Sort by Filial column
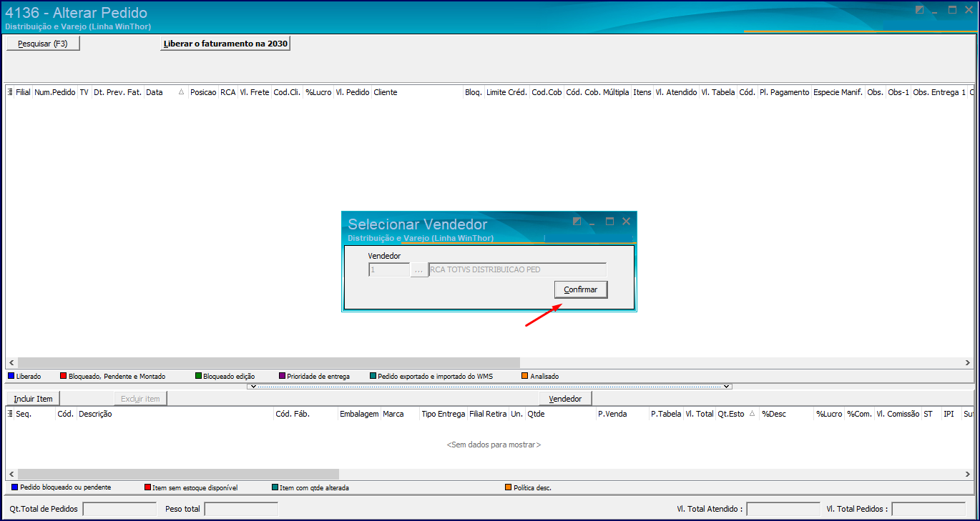This screenshot has height=521, width=980. tap(24, 92)
